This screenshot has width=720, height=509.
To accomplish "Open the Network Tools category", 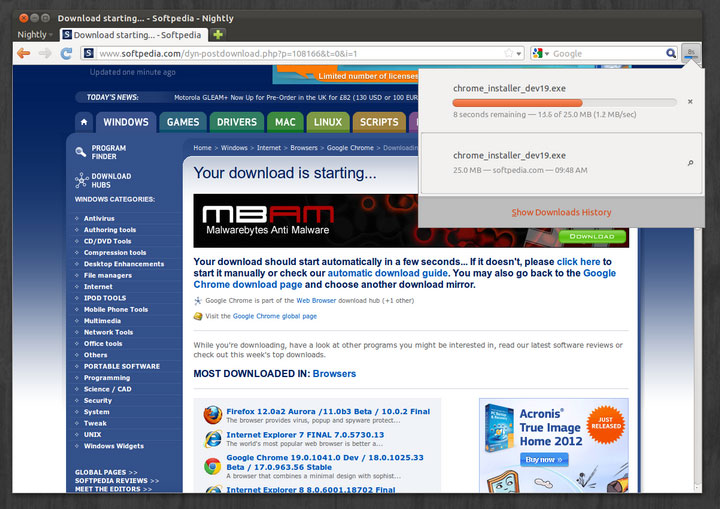I will coord(108,332).
